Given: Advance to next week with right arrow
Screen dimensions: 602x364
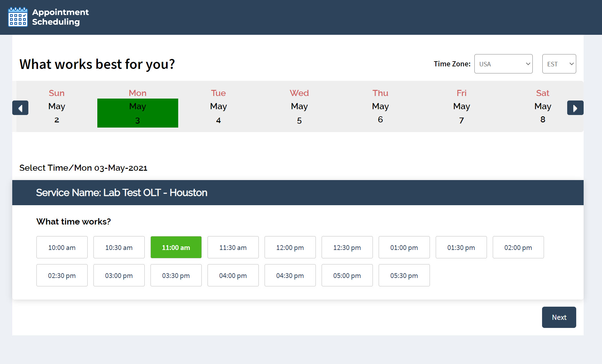Looking at the screenshot, I should [x=575, y=108].
